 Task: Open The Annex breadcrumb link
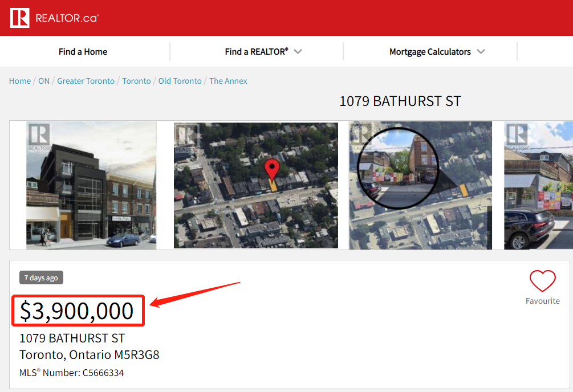click(x=228, y=81)
